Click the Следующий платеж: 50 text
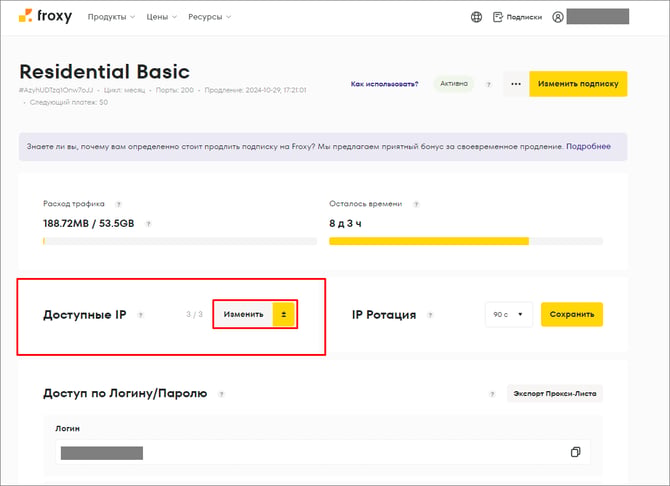Screen dimensions: 670x486 click(68, 103)
